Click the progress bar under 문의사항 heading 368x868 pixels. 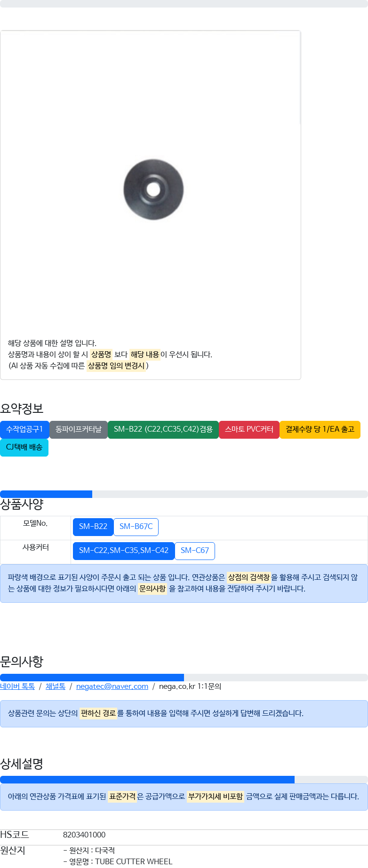184,678
